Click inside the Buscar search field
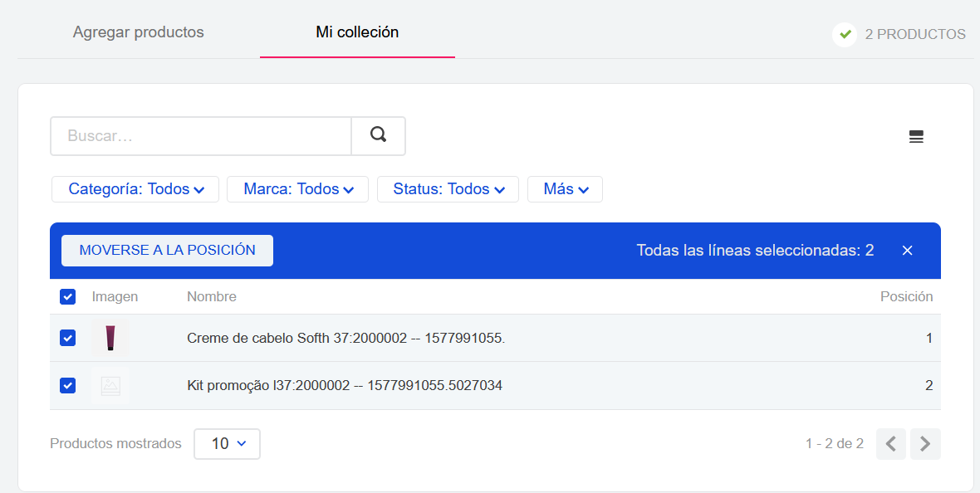Screen dimensions: 980x493 pos(199,135)
